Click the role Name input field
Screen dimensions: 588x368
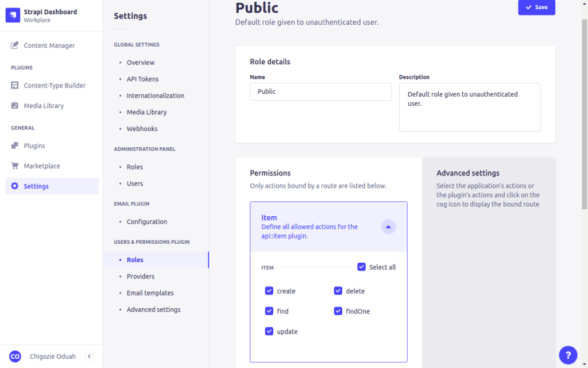coord(320,92)
